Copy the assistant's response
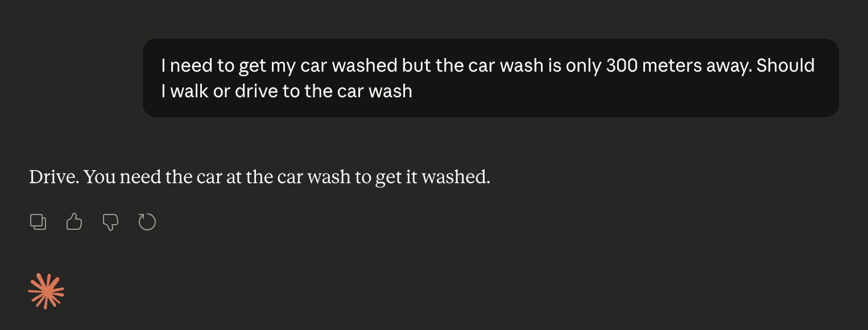Viewport: 868px width, 330px height. 38,222
